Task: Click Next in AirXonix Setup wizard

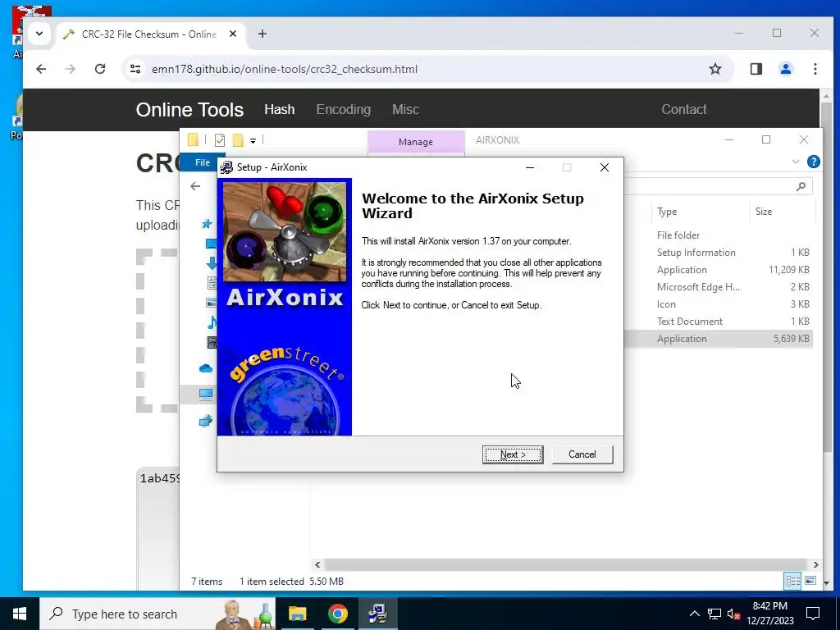Action: pos(513,454)
